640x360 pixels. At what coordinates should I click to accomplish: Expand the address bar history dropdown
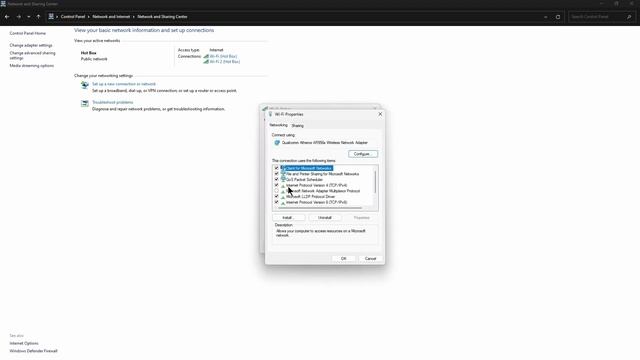pyautogui.click(x=546, y=17)
